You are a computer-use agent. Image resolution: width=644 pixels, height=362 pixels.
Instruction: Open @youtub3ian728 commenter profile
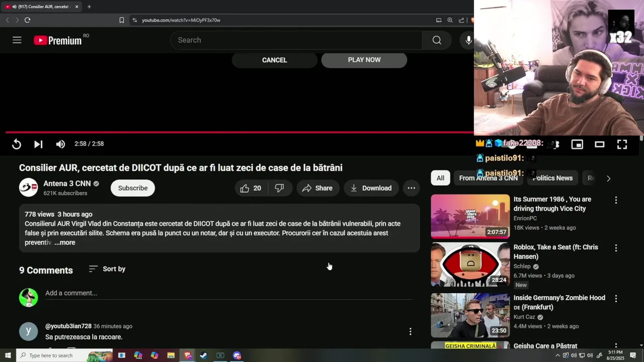(68, 326)
